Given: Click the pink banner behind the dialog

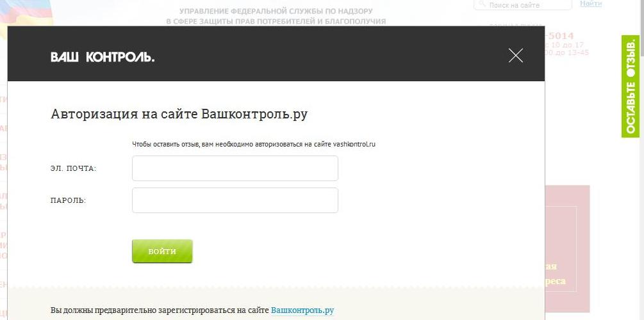Looking at the screenshot, I should (x=567, y=248).
